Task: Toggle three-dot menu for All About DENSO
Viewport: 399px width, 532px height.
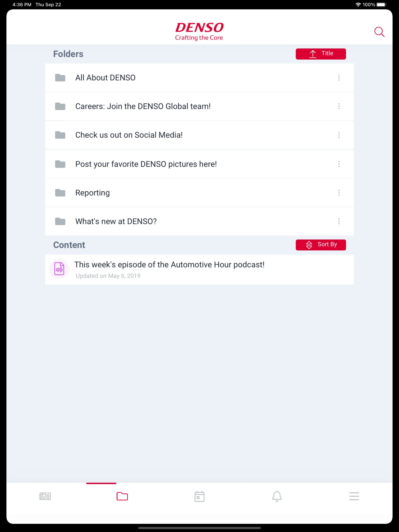Action: coord(339,78)
